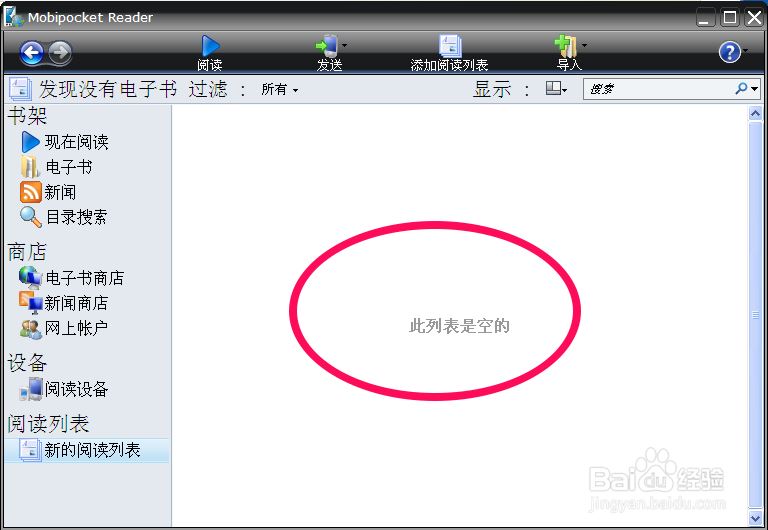
Task: Click the 导入 import icon
Action: (x=566, y=46)
